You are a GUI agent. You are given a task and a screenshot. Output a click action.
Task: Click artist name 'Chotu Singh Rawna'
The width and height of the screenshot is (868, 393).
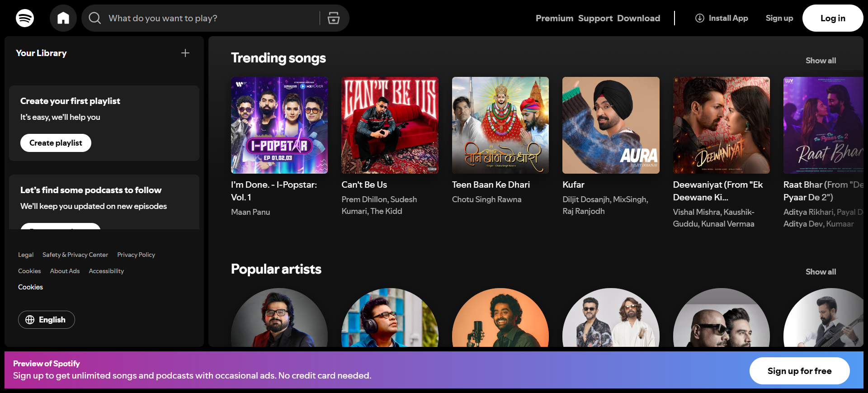point(487,199)
